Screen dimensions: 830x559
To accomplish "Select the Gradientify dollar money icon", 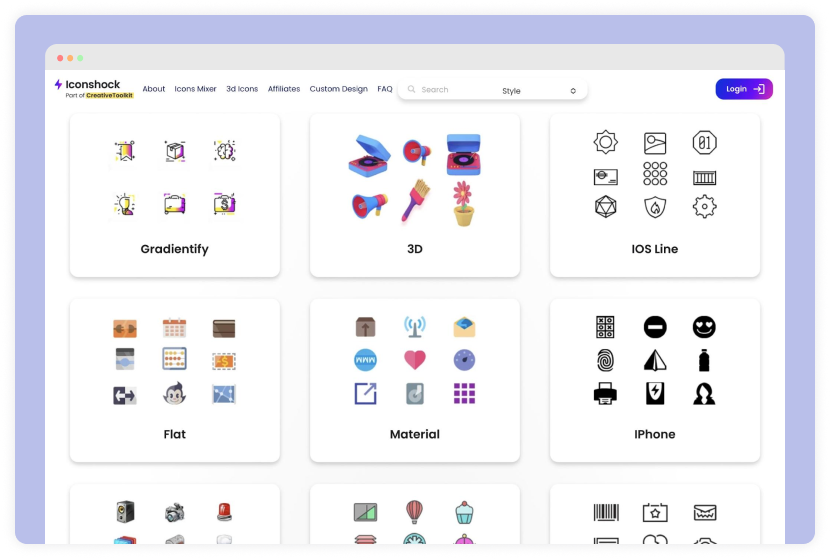I will [224, 204].
